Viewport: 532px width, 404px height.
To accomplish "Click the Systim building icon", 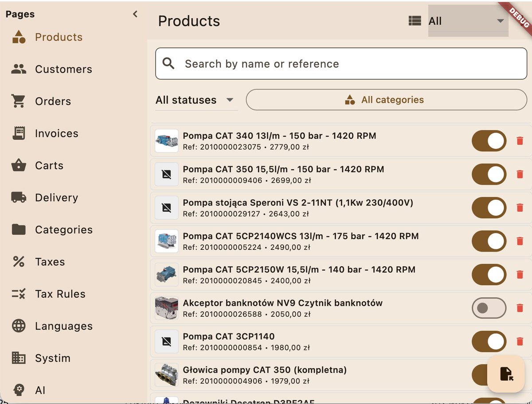I will point(19,358).
